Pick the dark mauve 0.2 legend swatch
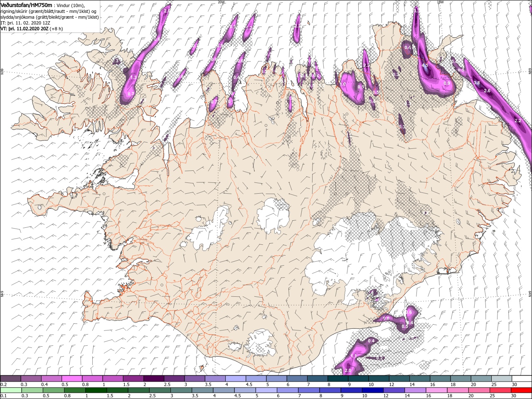532x399 pixels. pos(10,379)
